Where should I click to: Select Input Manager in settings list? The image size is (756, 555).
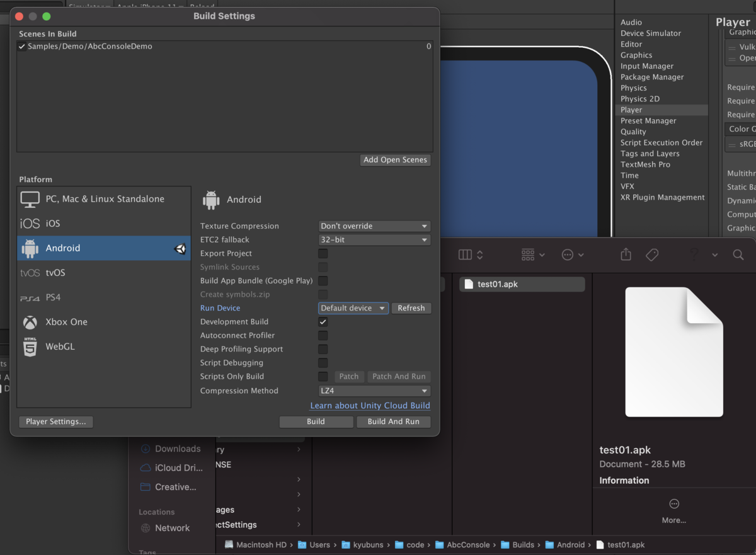pos(647,67)
